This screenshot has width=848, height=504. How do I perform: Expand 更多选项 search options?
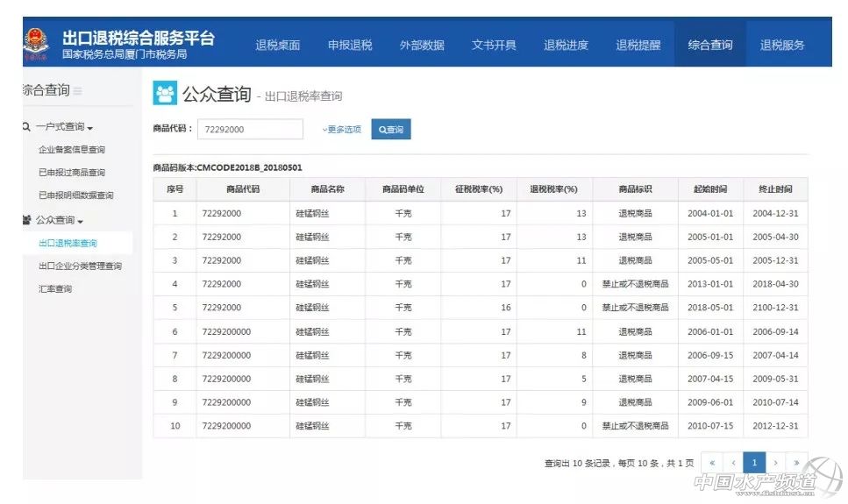tap(341, 130)
